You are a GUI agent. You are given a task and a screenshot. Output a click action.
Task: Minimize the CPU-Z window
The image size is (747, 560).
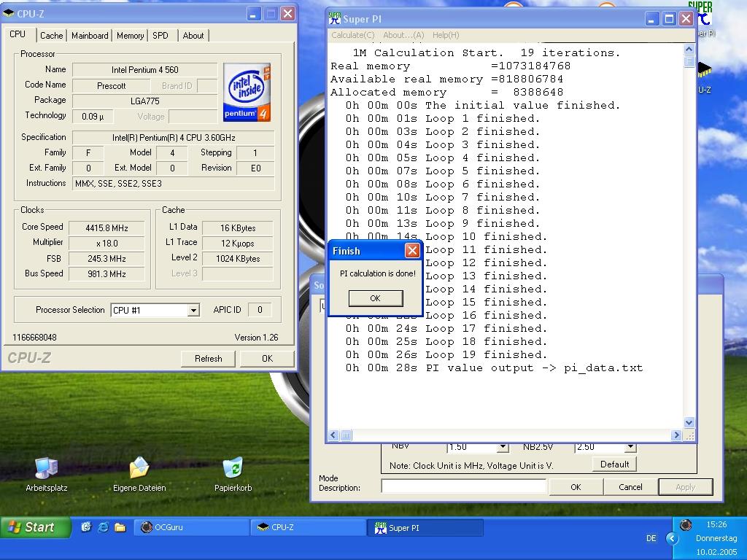point(254,13)
